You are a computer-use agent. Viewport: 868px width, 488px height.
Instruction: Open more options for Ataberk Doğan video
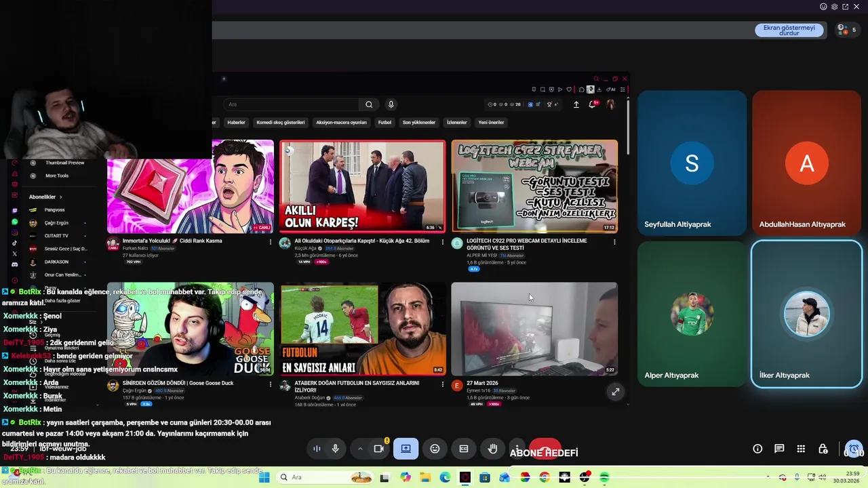442,384
